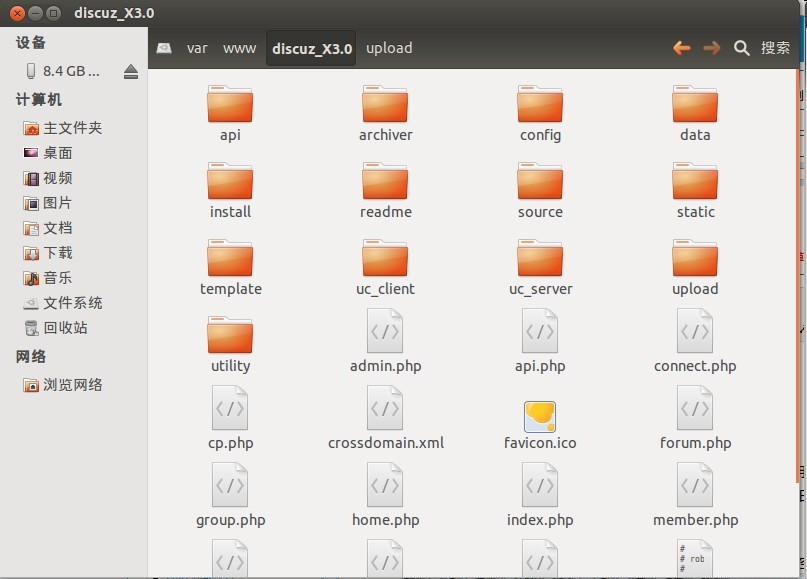Open the data folder
This screenshot has height=579, width=807.
[695, 104]
